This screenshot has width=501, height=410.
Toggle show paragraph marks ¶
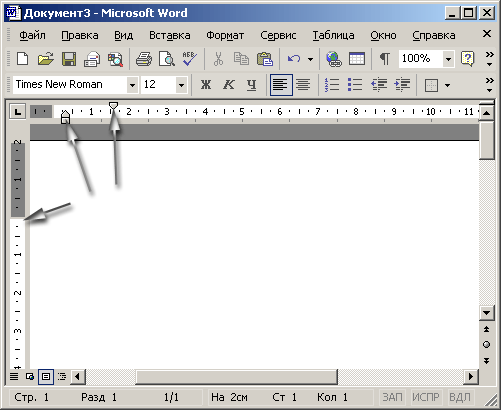(385, 59)
